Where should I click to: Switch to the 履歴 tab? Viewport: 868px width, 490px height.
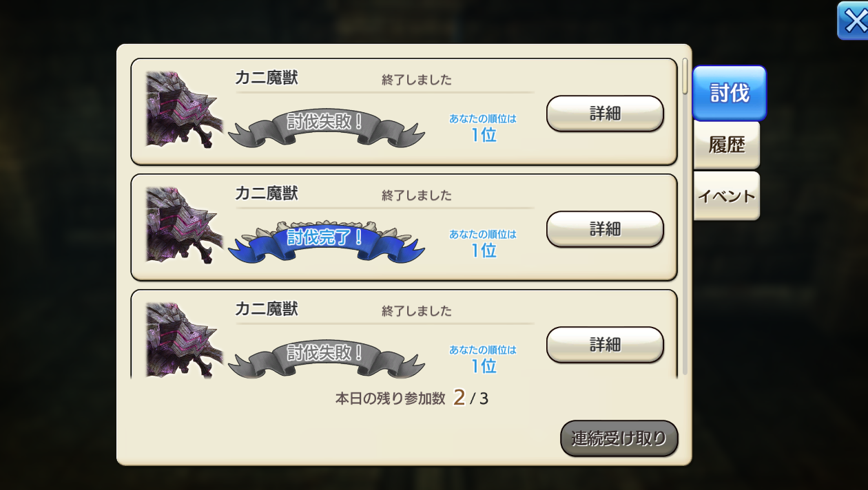pyautogui.click(x=727, y=145)
